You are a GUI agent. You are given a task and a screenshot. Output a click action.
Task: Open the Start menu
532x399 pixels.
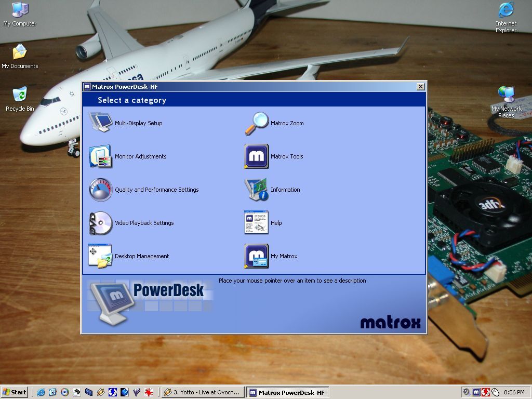pos(14,392)
